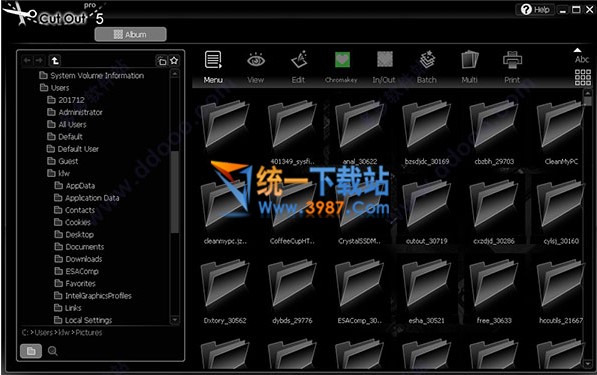Open the Help menu
Image resolution: width=597 pixels, height=375 pixels.
(x=535, y=10)
